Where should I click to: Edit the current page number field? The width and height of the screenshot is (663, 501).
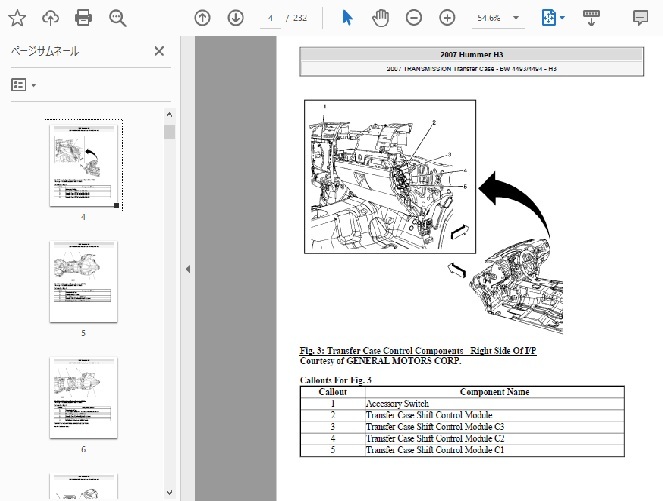tap(270, 18)
